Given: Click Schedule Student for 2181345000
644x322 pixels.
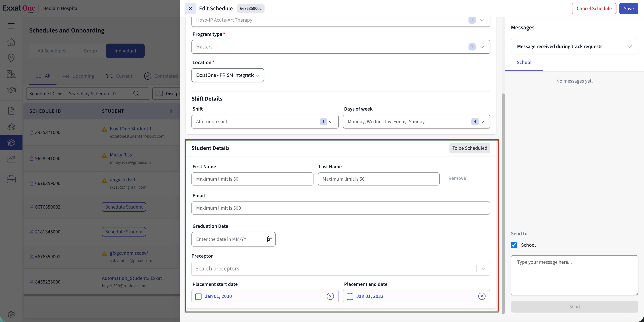Looking at the screenshot, I should [124, 232].
